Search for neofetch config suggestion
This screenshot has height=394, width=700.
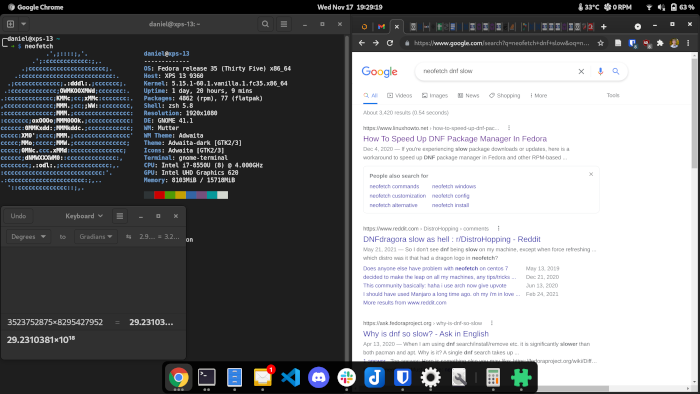(x=450, y=196)
